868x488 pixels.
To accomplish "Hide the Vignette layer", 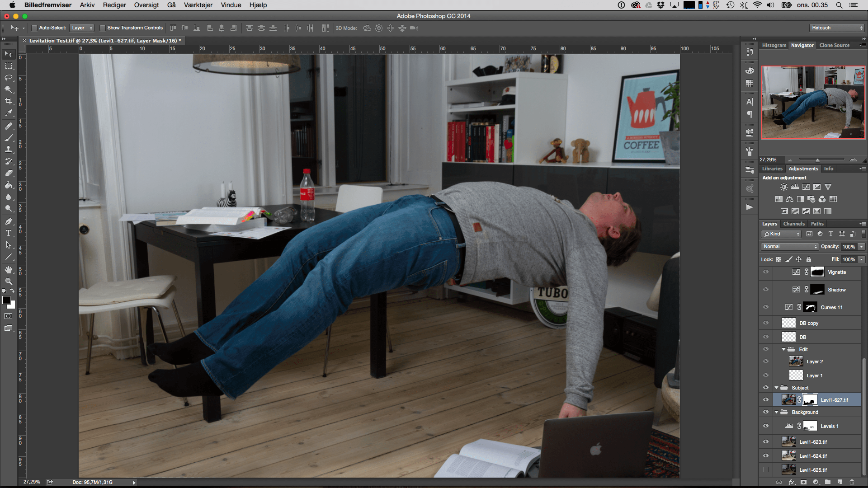I will (766, 272).
